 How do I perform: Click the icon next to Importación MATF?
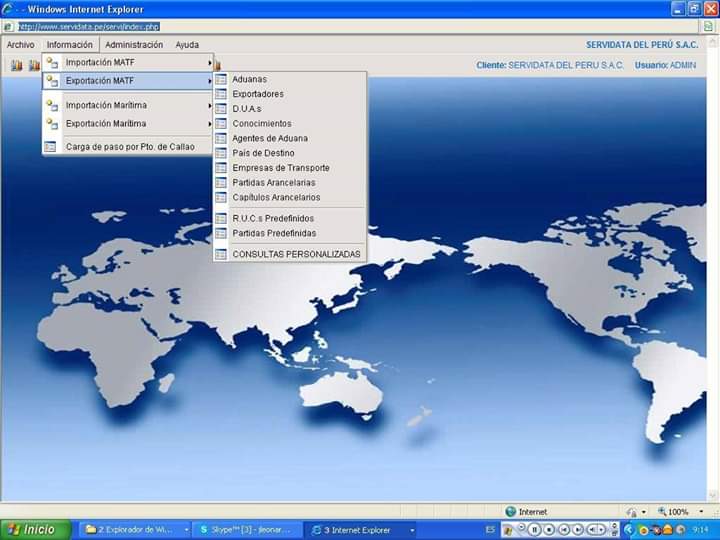(x=51, y=62)
